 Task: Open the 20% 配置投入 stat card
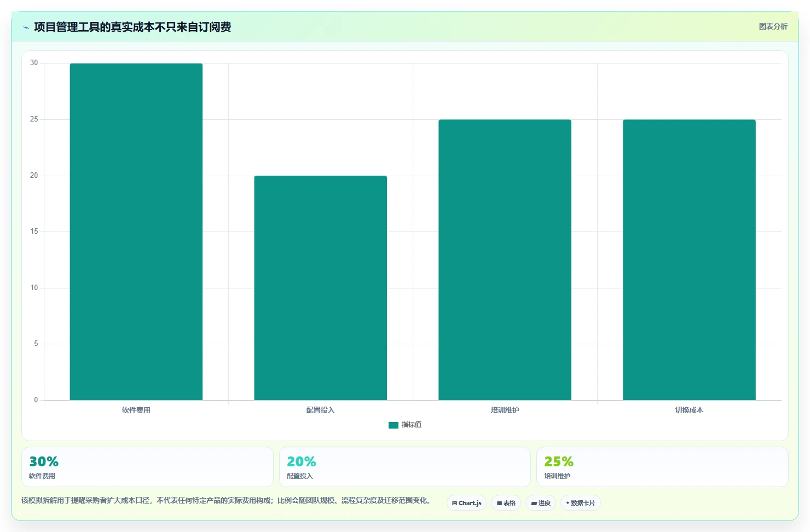(405, 467)
